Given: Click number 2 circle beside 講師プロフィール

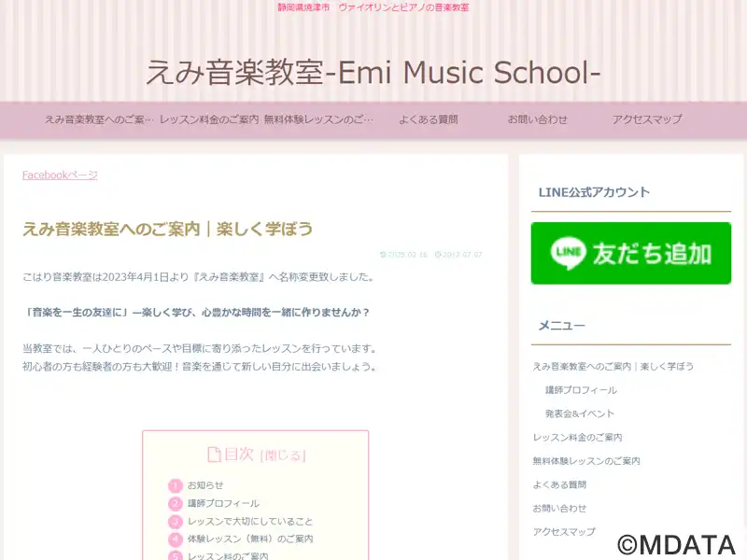Looking at the screenshot, I should coord(176,504).
